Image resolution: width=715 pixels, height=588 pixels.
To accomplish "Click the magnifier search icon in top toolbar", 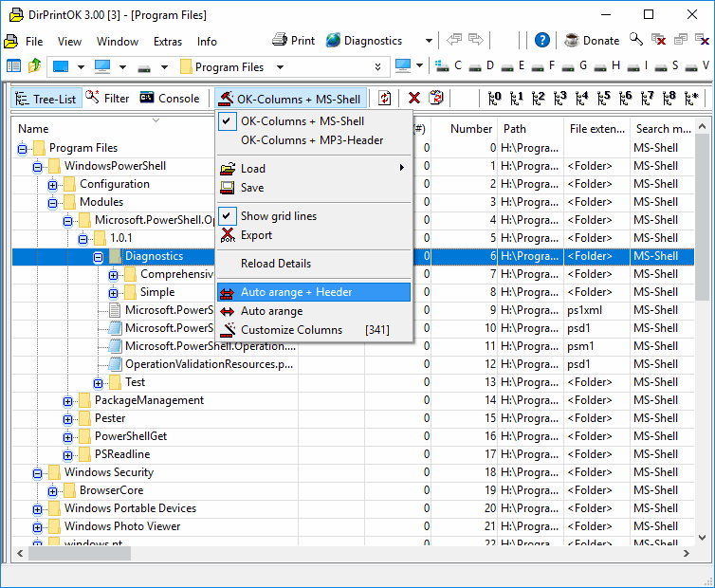I will 636,39.
